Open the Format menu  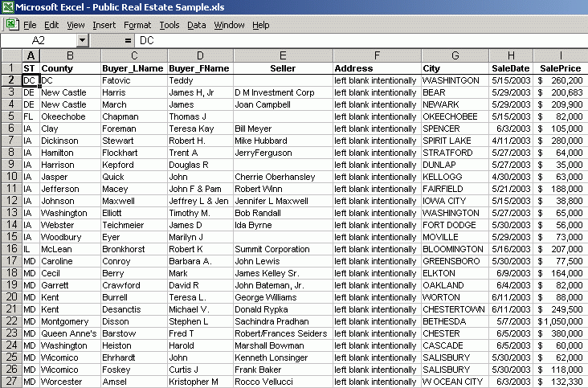click(x=137, y=25)
